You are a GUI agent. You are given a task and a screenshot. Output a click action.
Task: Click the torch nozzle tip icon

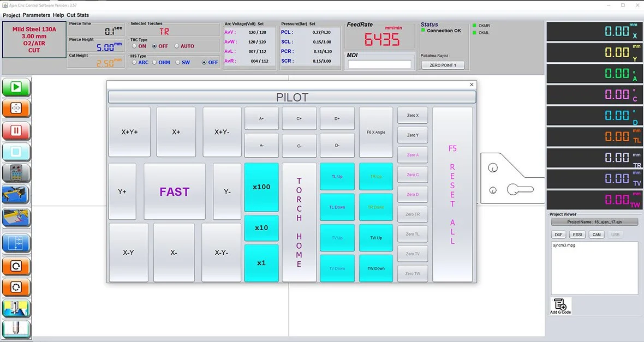click(x=16, y=329)
